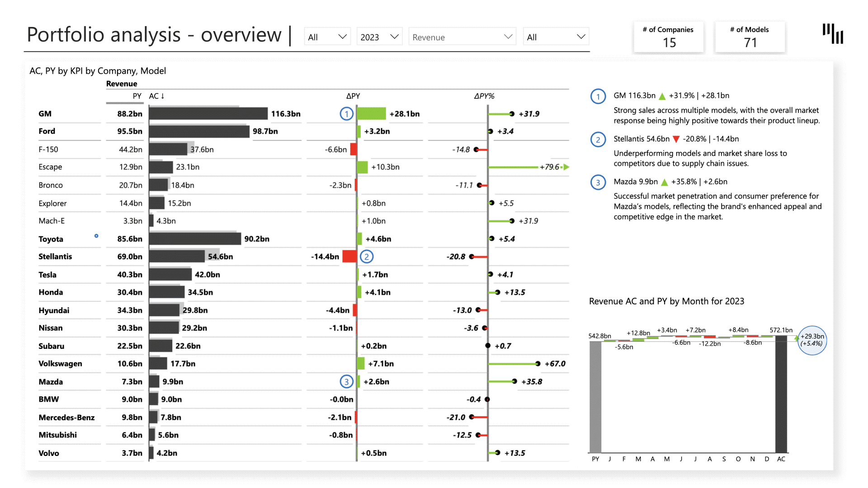Click numbered circle 3 in comments panel
The image size is (868, 488).
[x=598, y=183]
